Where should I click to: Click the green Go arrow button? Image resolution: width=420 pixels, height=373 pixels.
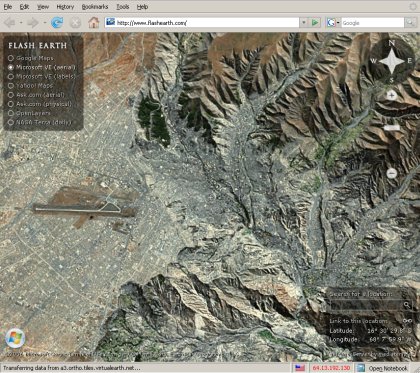click(315, 23)
